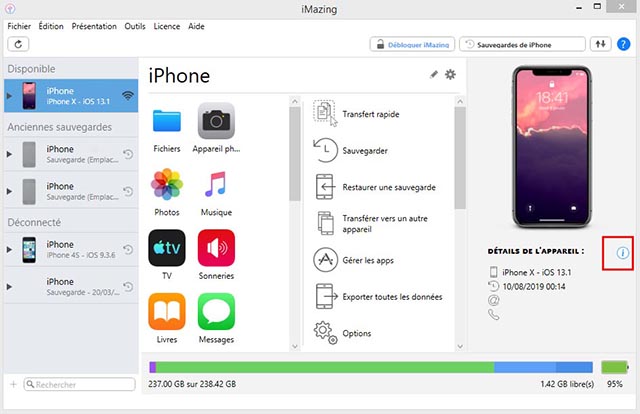Click the purple segment of storage bar
Screen dimensions: 640x414
pyautogui.click(x=152, y=367)
